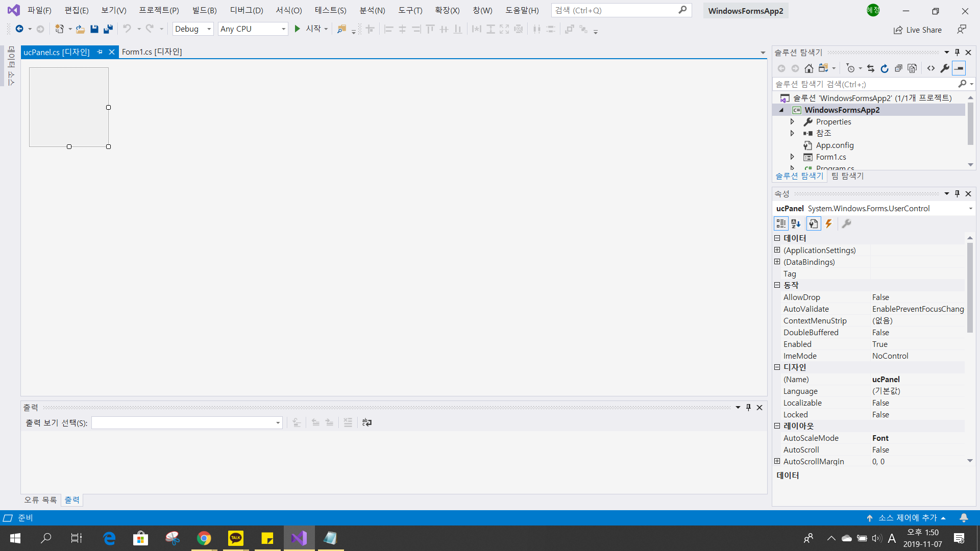Click Refresh icon in Solution Explorer toolbar

[x=885, y=68]
